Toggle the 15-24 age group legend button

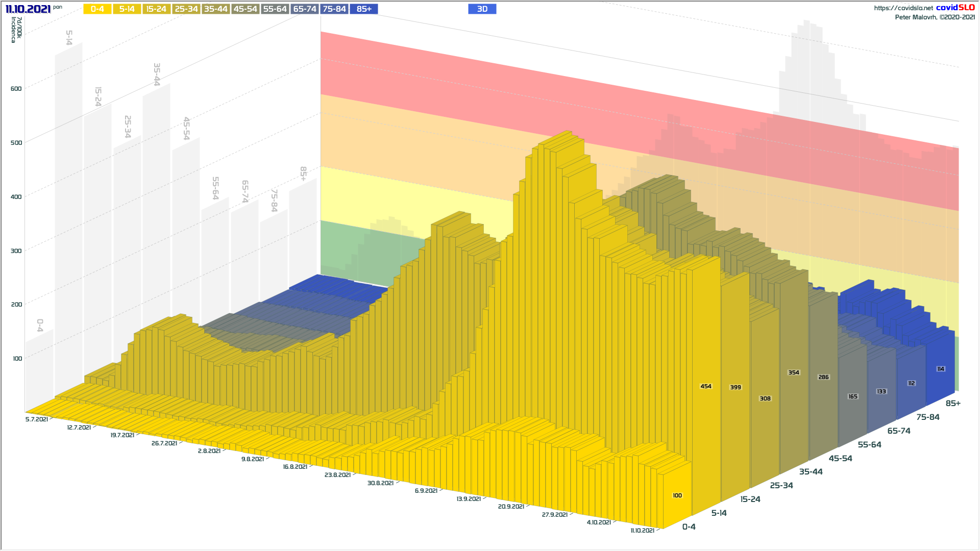[x=156, y=9]
